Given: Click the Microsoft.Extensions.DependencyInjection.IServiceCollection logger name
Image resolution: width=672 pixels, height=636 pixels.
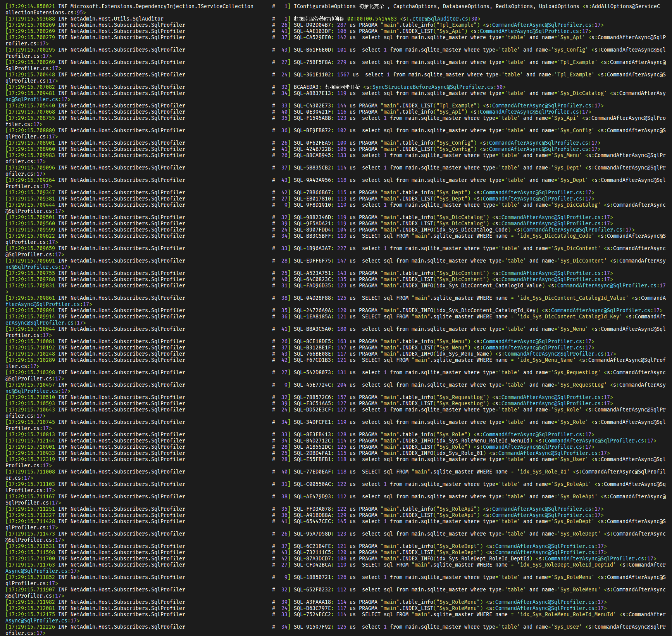Looking at the screenshot, I should (x=162, y=6).
